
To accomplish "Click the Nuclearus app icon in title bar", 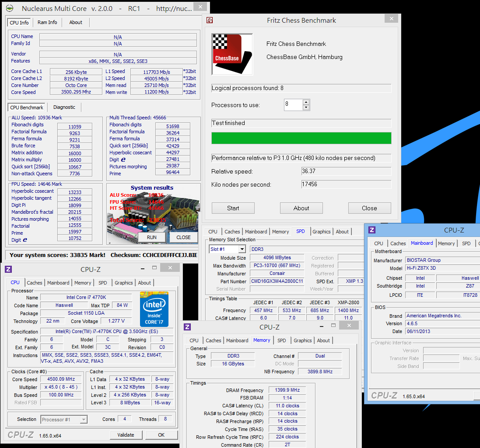I will (10, 8).
